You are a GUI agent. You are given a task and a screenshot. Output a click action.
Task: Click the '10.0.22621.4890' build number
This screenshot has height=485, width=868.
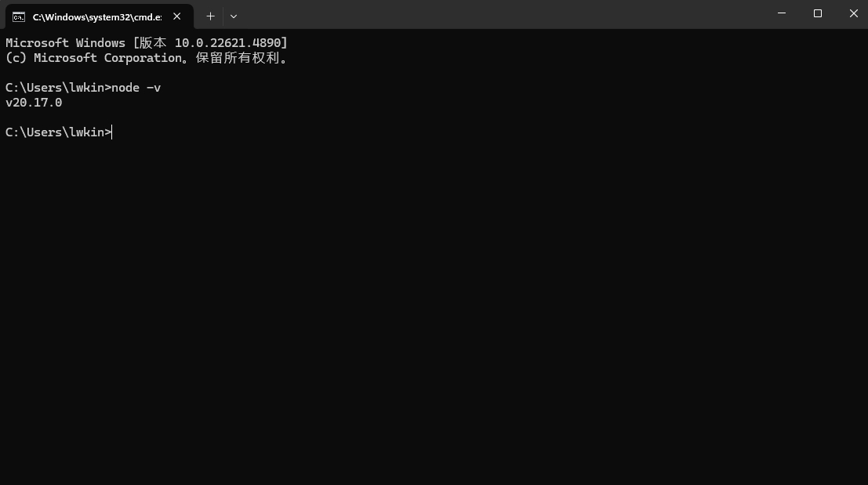coord(228,42)
